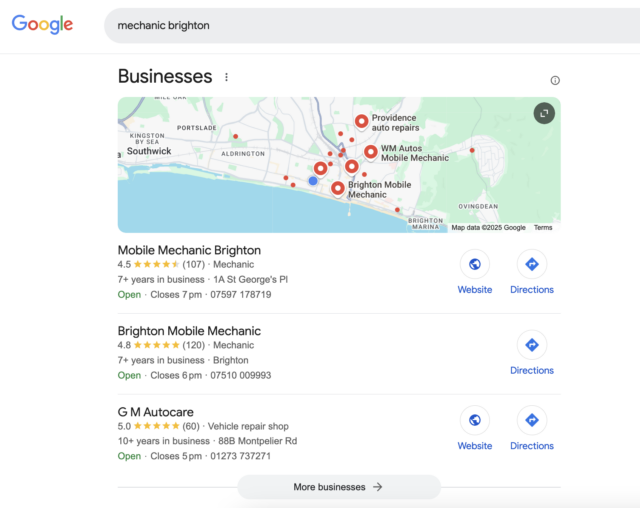Click the Google logo
The height and width of the screenshot is (508, 640).
click(x=42, y=25)
